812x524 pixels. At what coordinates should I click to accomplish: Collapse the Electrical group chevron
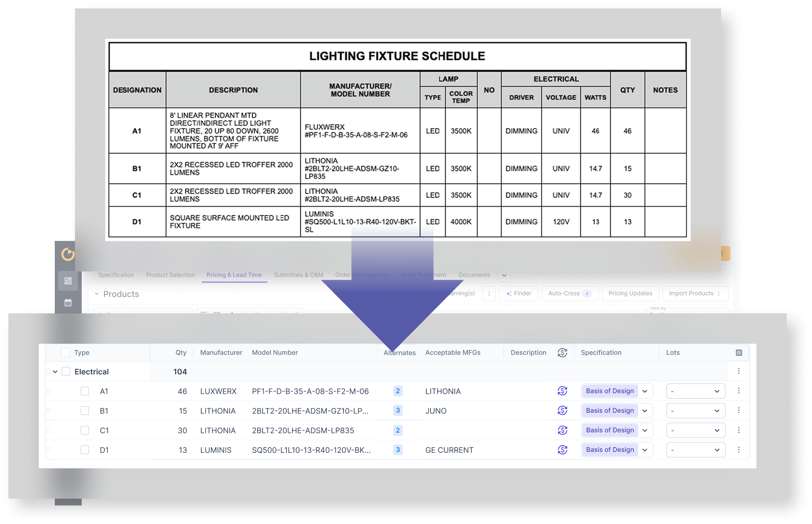point(55,372)
